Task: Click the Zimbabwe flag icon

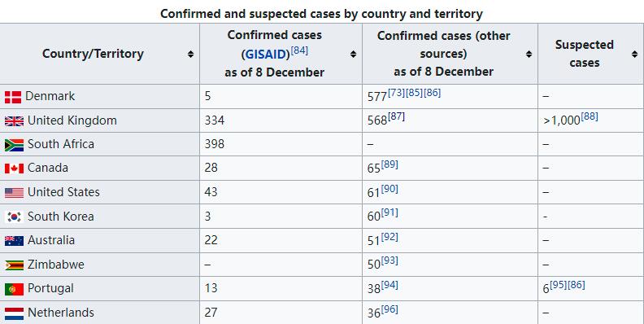Action: tap(14, 265)
